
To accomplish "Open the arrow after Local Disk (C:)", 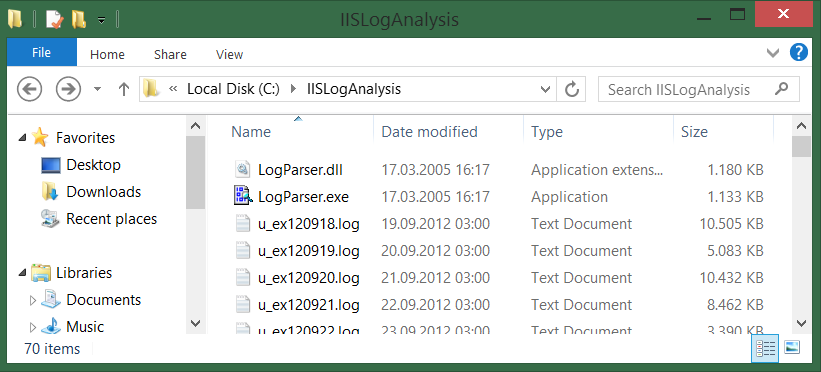I will coord(293,89).
